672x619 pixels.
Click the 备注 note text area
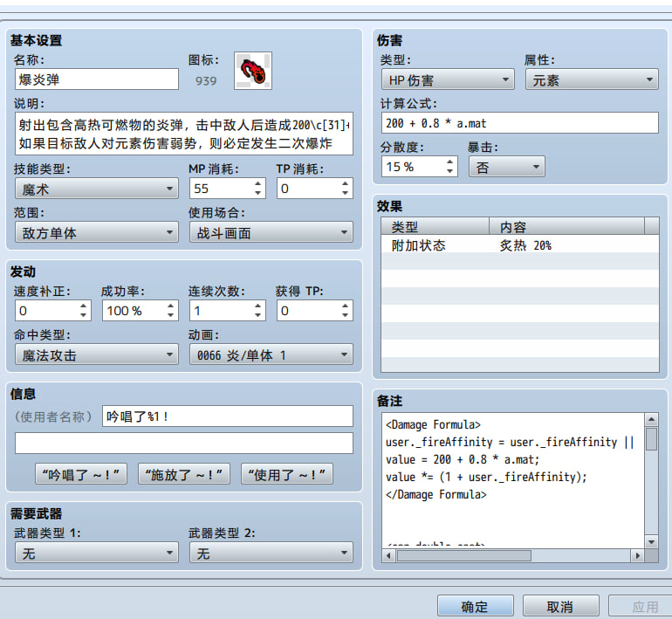click(513, 480)
